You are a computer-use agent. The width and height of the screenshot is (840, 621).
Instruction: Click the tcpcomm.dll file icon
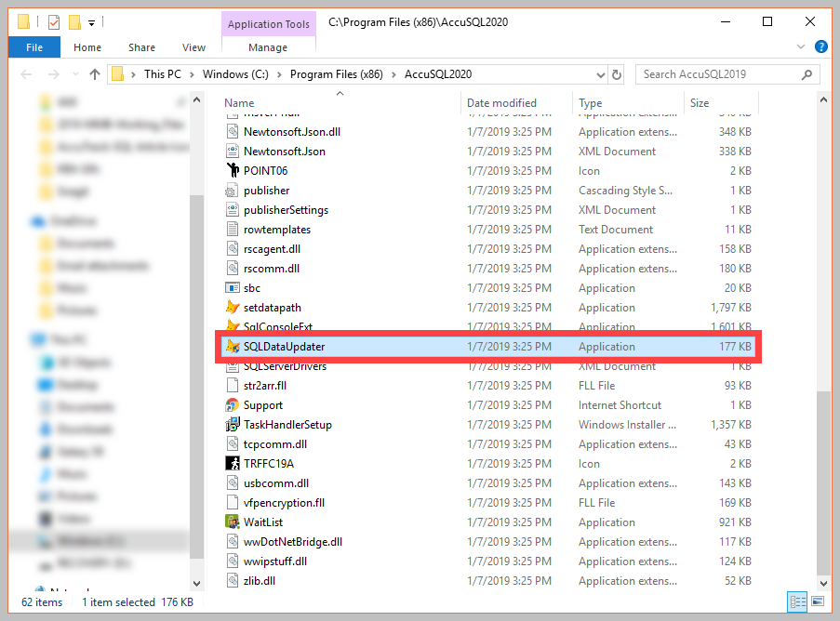(233, 443)
